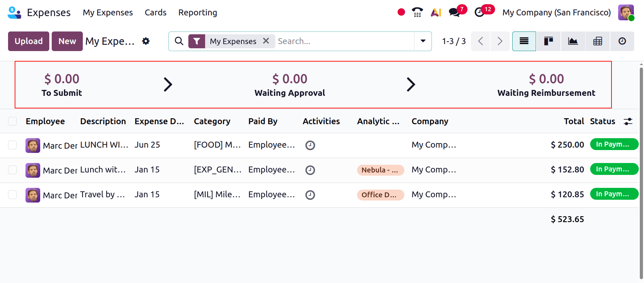Sort by Paid By column header
This screenshot has width=644, height=283.
tap(263, 121)
